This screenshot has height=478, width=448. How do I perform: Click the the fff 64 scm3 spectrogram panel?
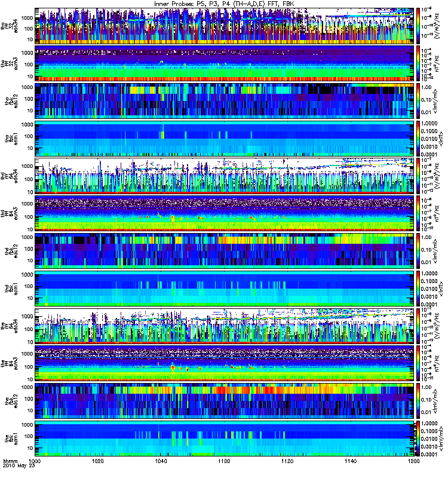(x=225, y=363)
